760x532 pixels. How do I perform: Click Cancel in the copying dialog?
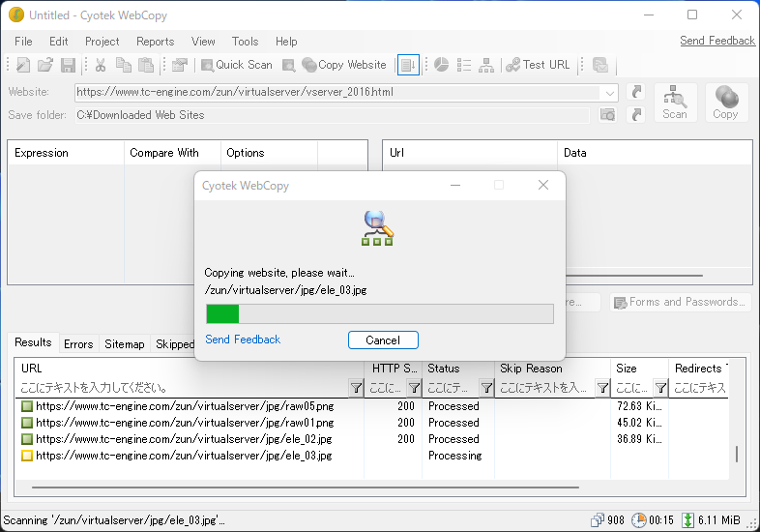click(x=383, y=340)
